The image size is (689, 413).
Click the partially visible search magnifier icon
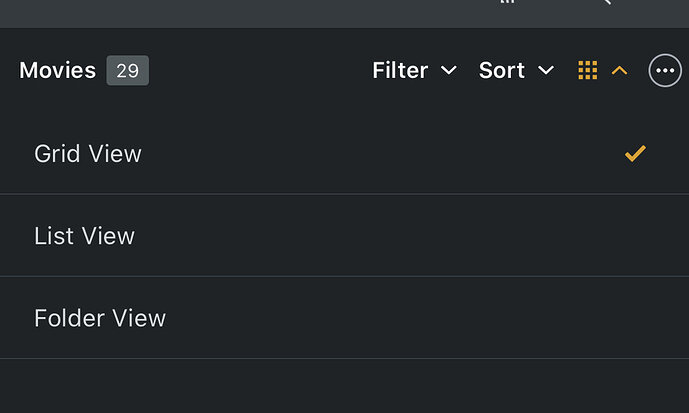pyautogui.click(x=604, y=3)
